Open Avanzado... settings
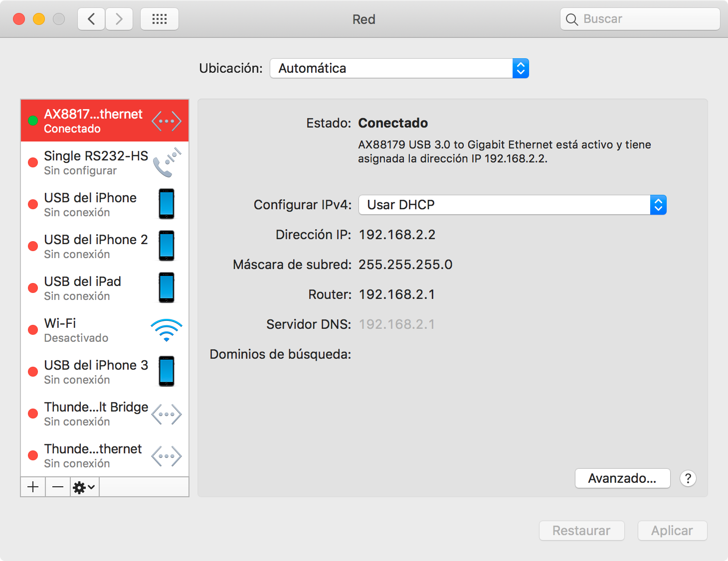Image resolution: width=728 pixels, height=561 pixels. click(x=622, y=478)
